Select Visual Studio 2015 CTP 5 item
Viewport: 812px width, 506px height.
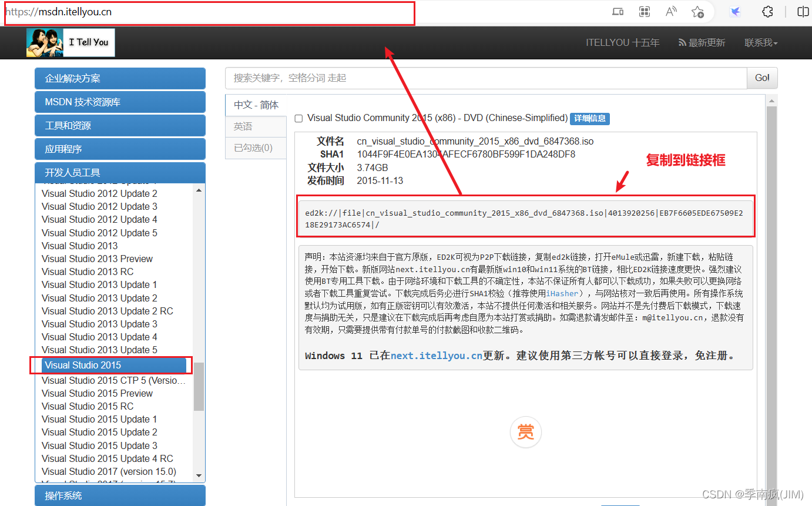(113, 380)
